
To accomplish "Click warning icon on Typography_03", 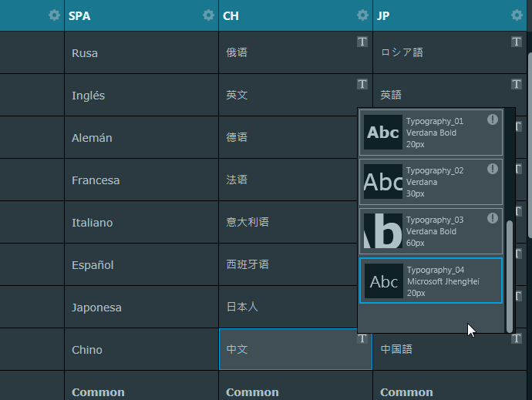I will click(x=493, y=219).
